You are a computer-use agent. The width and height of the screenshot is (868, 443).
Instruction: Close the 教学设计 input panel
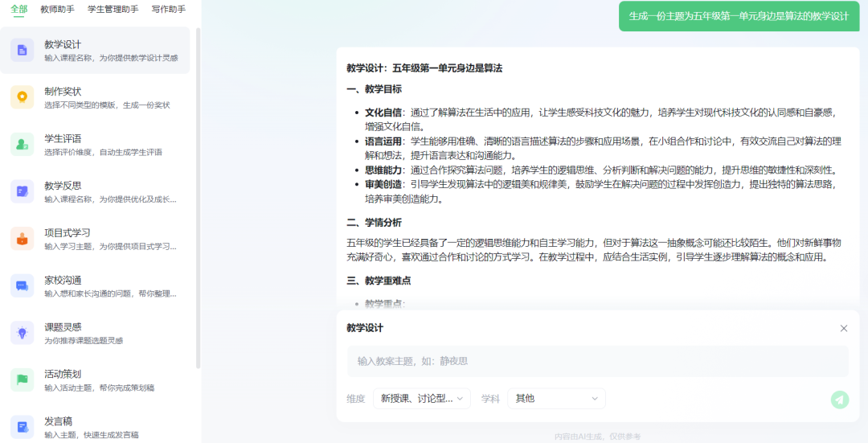point(844,328)
